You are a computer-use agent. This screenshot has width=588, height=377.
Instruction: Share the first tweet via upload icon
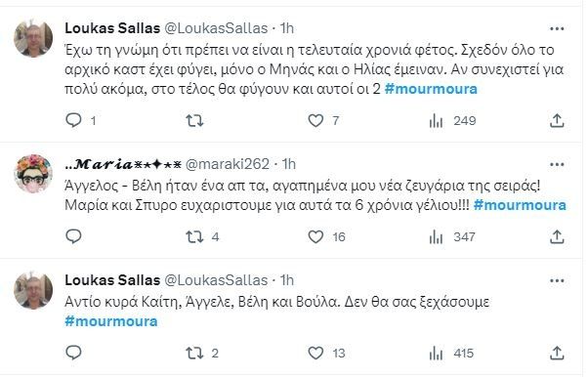(557, 120)
